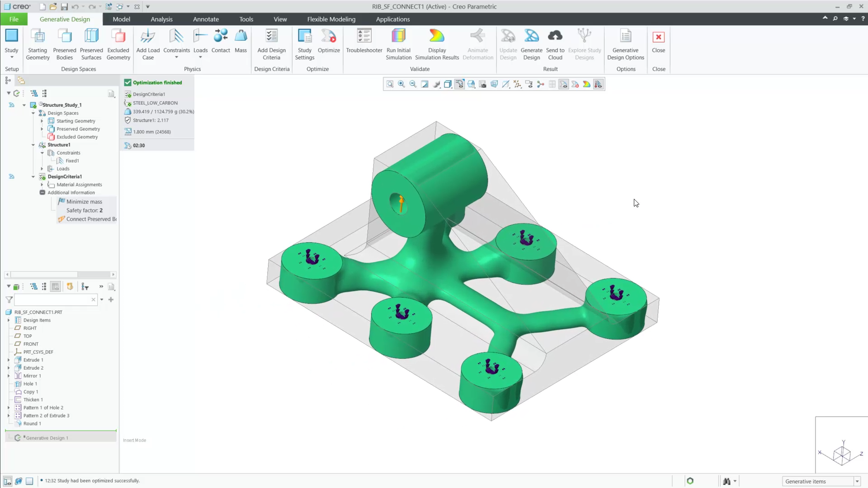Open the Flexible Modeling tab
This screenshot has width=868, height=488.
click(x=331, y=19)
